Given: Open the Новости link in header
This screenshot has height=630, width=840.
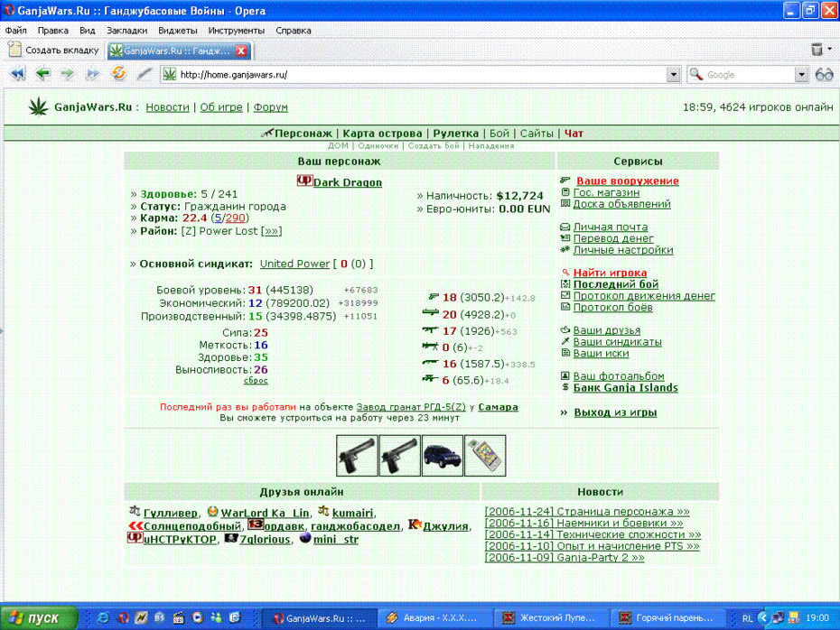Looking at the screenshot, I should coord(168,107).
